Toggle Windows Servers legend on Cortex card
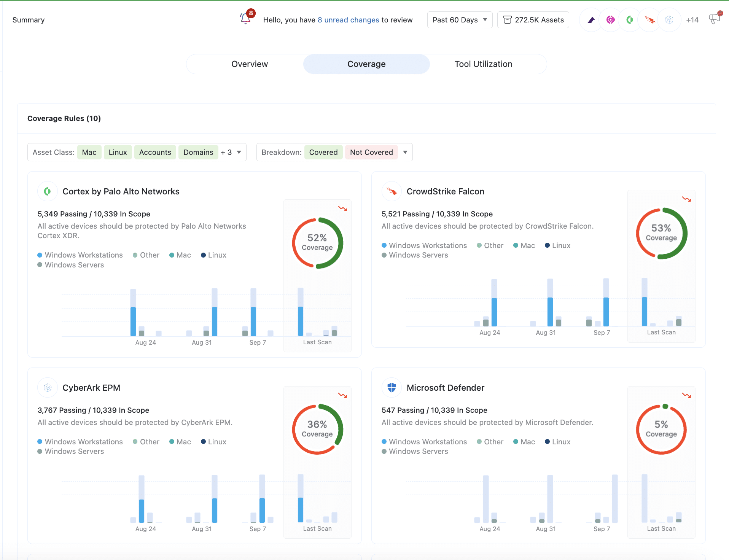 click(70, 265)
